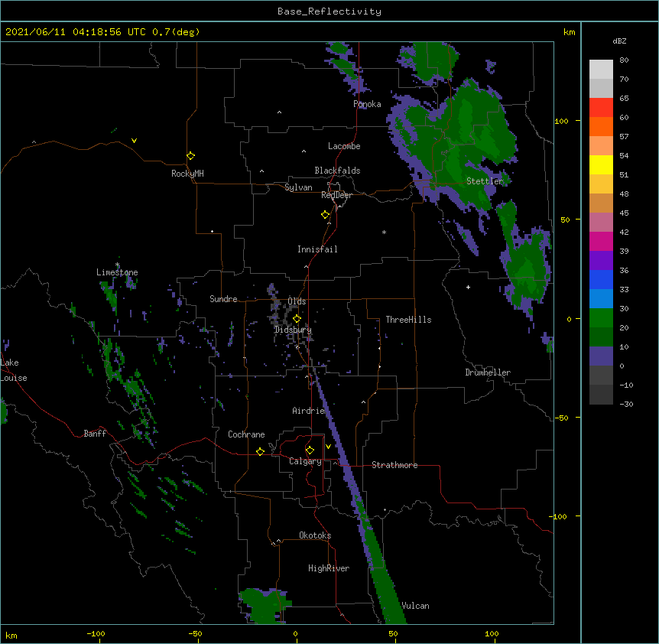The height and width of the screenshot is (644, 659).
Task: Click the Cochrane label
Action: click(x=246, y=434)
